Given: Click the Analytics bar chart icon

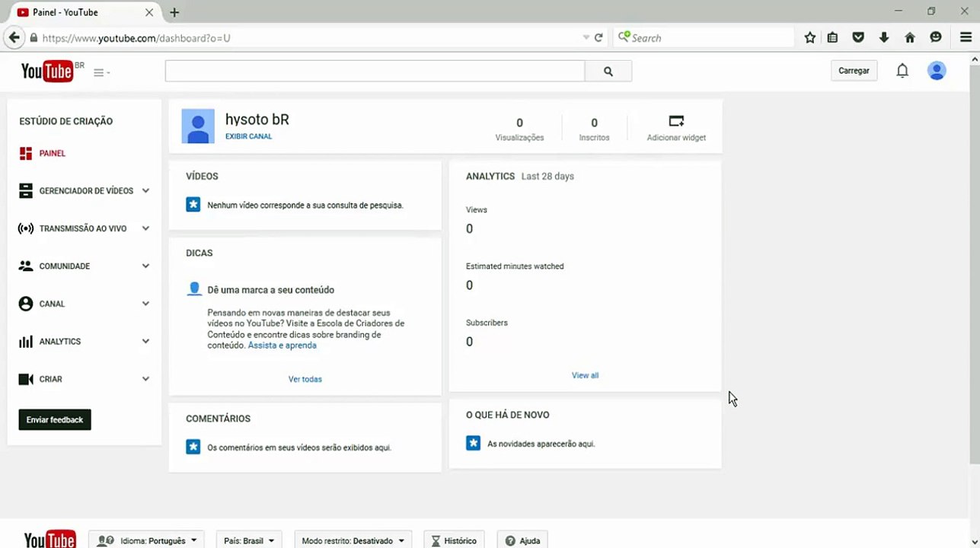Looking at the screenshot, I should point(26,342).
